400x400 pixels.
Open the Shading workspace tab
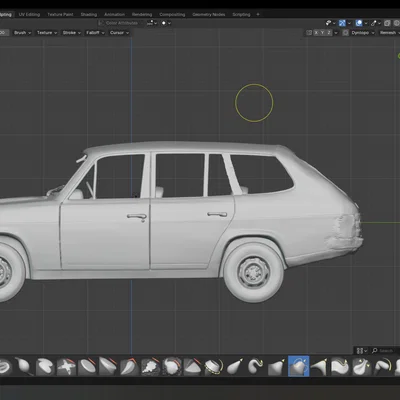pyautogui.click(x=89, y=14)
